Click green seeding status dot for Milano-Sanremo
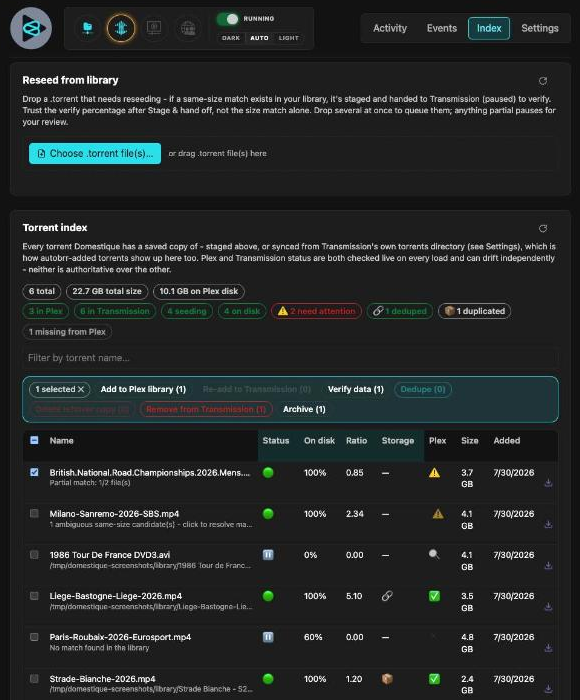Image resolution: width=580 pixels, height=700 pixels. [268, 514]
